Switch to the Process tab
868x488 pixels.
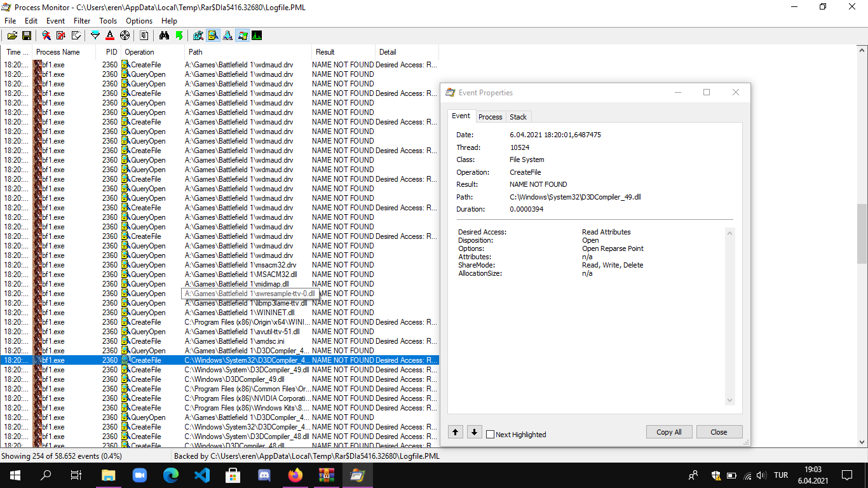pos(491,117)
